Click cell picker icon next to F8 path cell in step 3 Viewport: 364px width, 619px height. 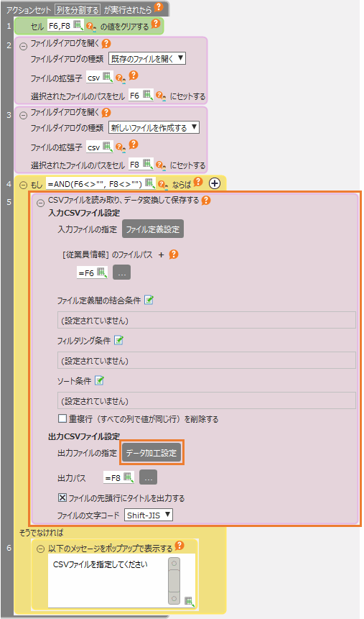(147, 164)
